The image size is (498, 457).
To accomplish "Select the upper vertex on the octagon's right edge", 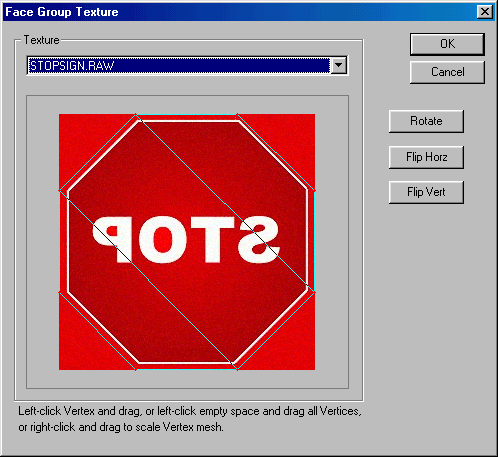I will pos(314,191).
